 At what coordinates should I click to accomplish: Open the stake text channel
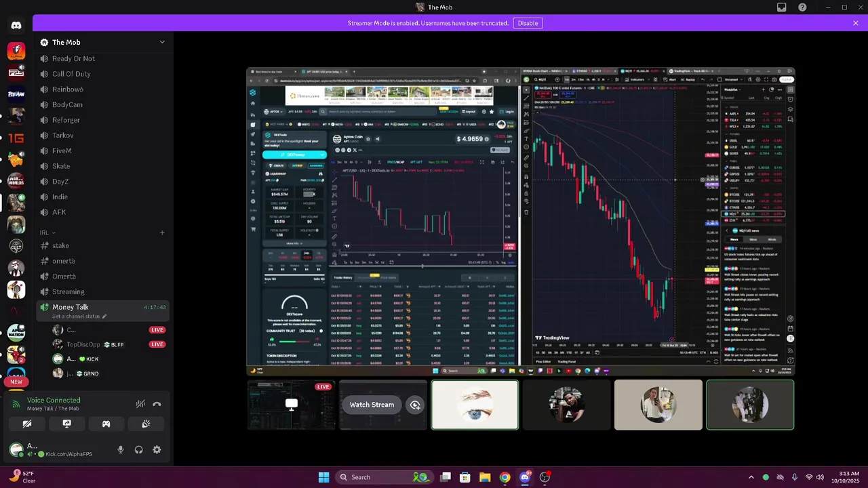102,245
